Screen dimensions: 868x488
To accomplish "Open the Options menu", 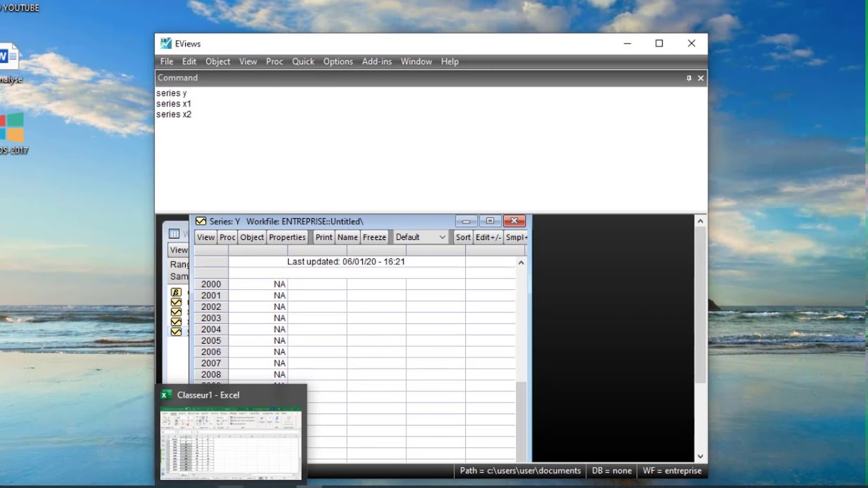I will click(338, 62).
